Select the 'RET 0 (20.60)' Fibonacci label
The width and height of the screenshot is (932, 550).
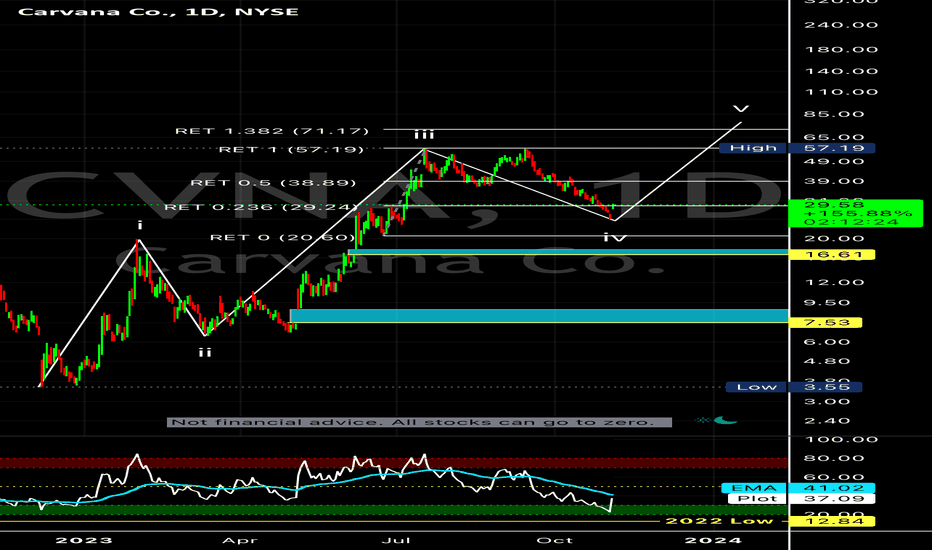[282, 237]
